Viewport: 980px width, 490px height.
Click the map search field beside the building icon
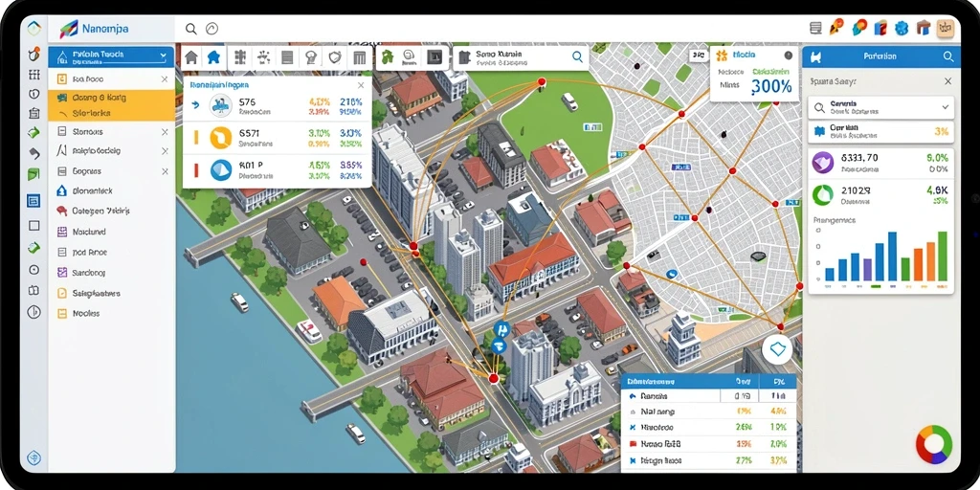point(521,57)
